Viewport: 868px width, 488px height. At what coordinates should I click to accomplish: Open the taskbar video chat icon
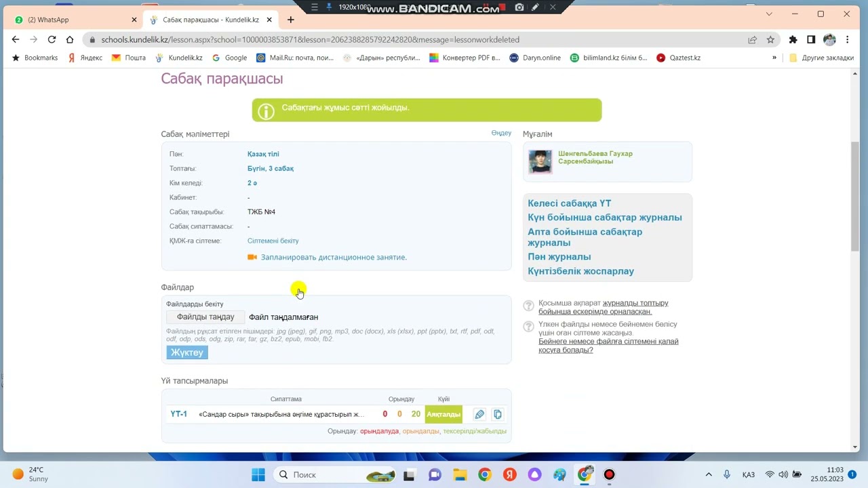pos(435,474)
